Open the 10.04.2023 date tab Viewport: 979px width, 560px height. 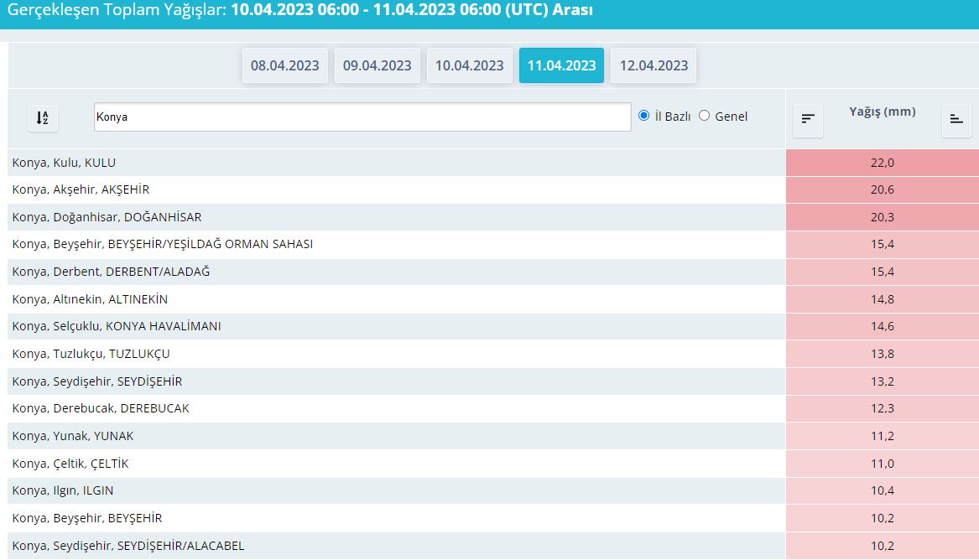click(469, 65)
